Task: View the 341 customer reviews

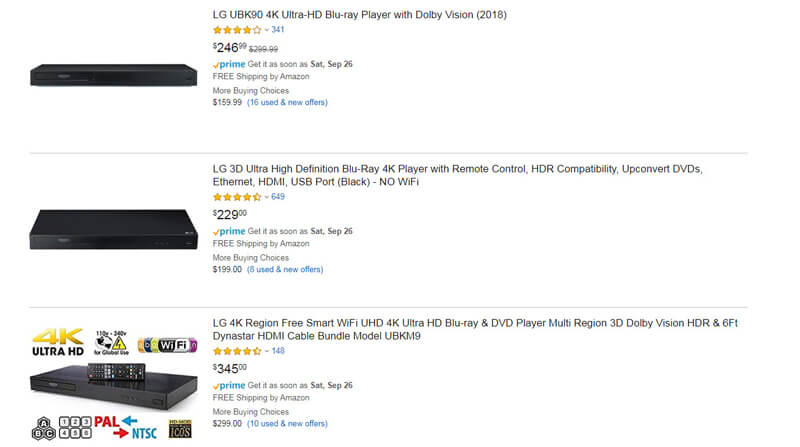Action: point(278,30)
